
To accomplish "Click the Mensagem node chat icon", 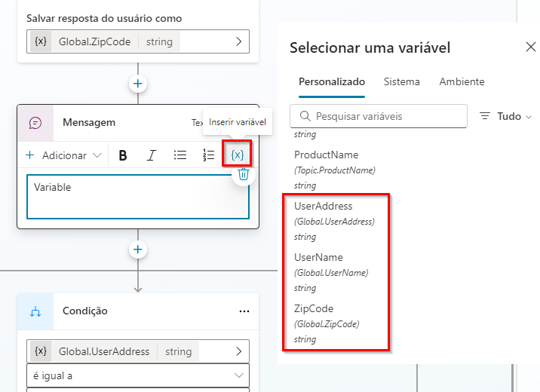I will [x=35, y=123].
